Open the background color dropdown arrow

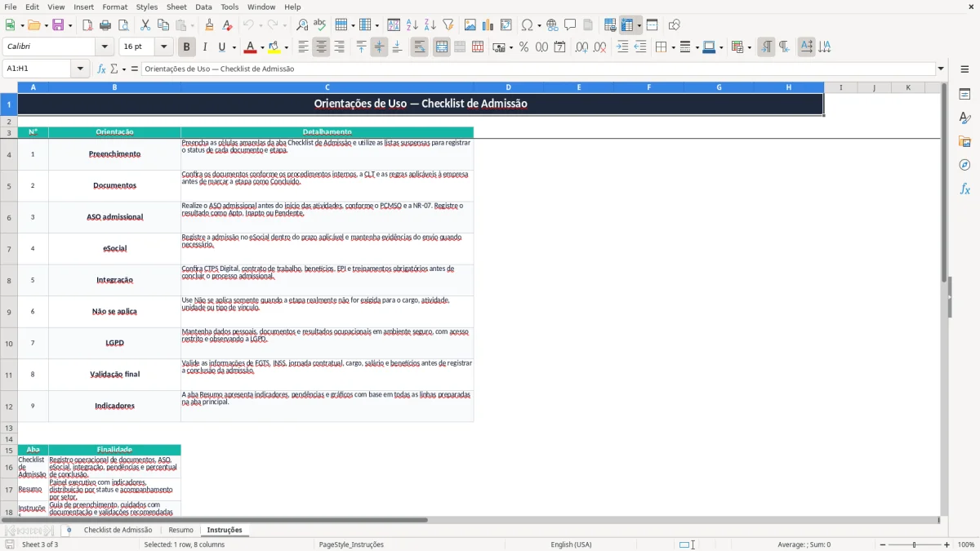(286, 47)
